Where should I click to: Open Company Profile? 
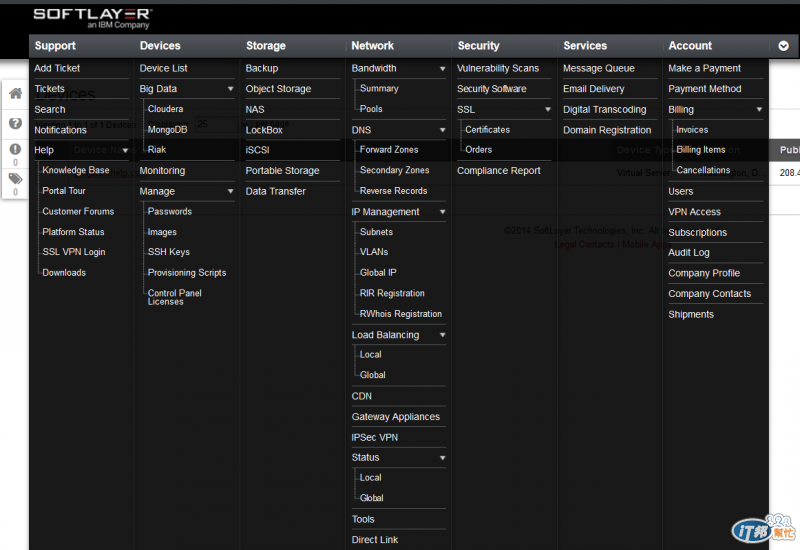pos(704,273)
